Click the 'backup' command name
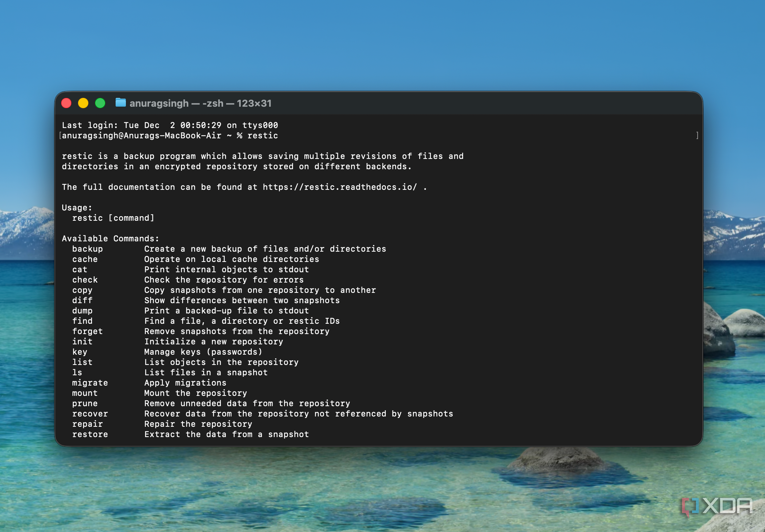765x532 pixels. (x=88, y=249)
